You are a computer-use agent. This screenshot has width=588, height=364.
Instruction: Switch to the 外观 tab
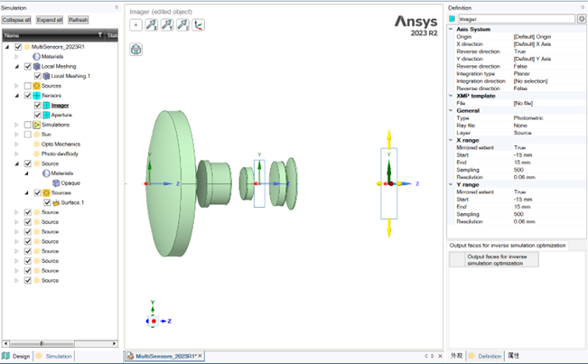tap(456, 356)
